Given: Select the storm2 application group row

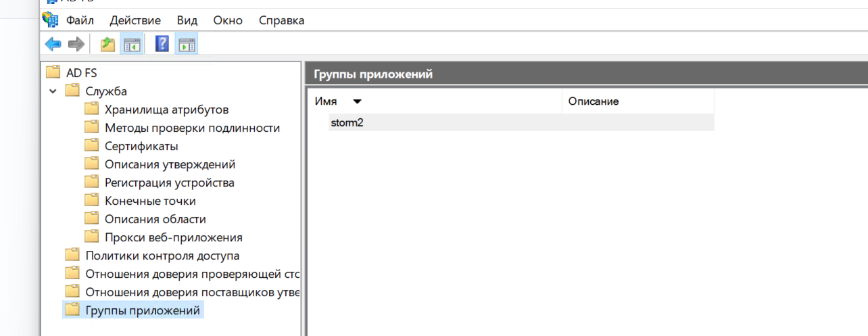Looking at the screenshot, I should 348,122.
